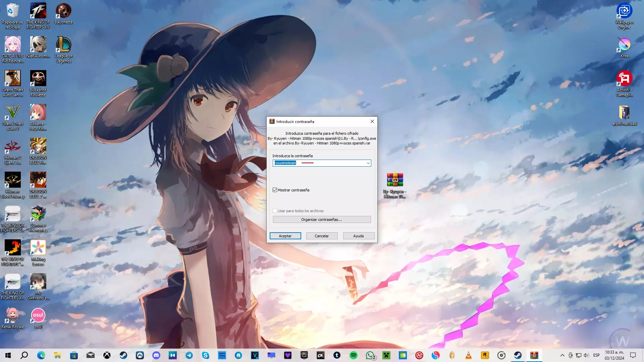Open the Wallpaper Engine desktop icon
This screenshot has width=644, height=362.
(624, 15)
